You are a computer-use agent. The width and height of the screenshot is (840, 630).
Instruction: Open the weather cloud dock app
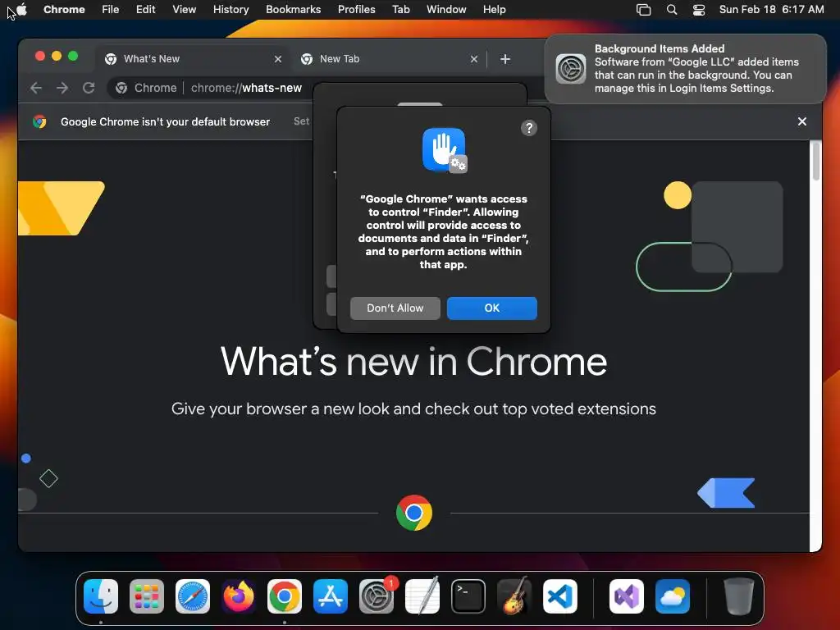tap(673, 596)
